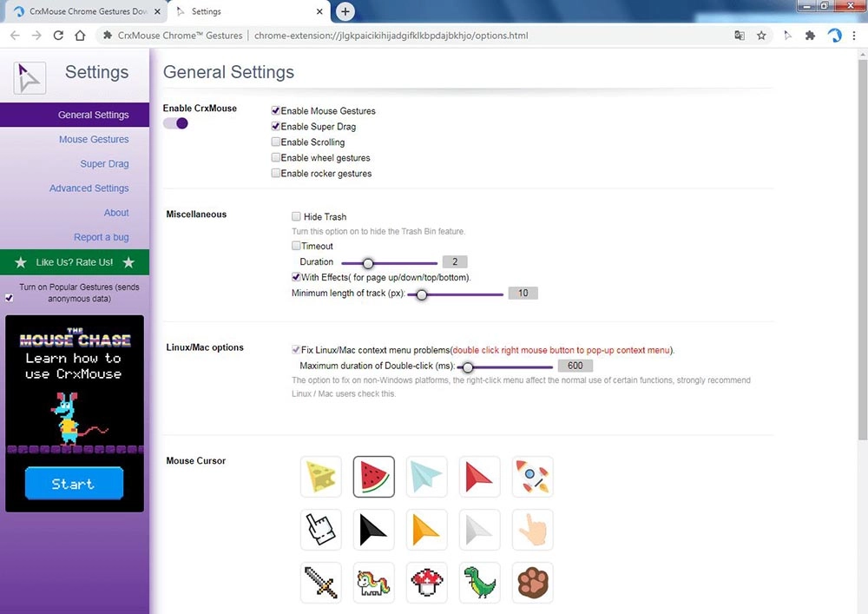Select the rocket mouse cursor

(533, 477)
